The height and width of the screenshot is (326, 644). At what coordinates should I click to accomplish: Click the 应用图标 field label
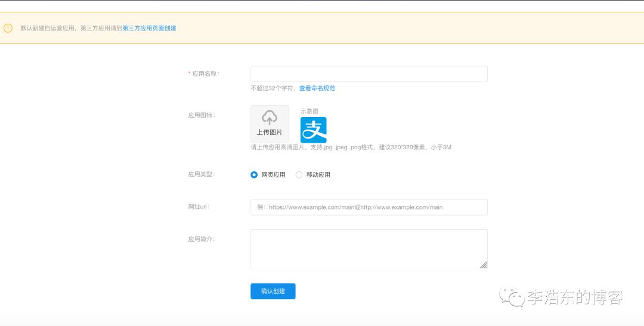[x=202, y=115]
